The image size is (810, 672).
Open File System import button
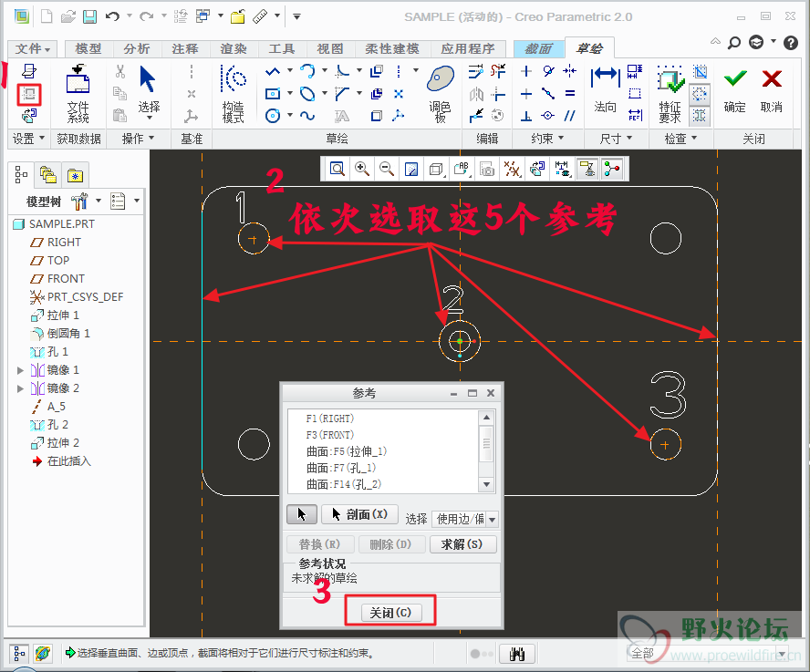point(78,94)
